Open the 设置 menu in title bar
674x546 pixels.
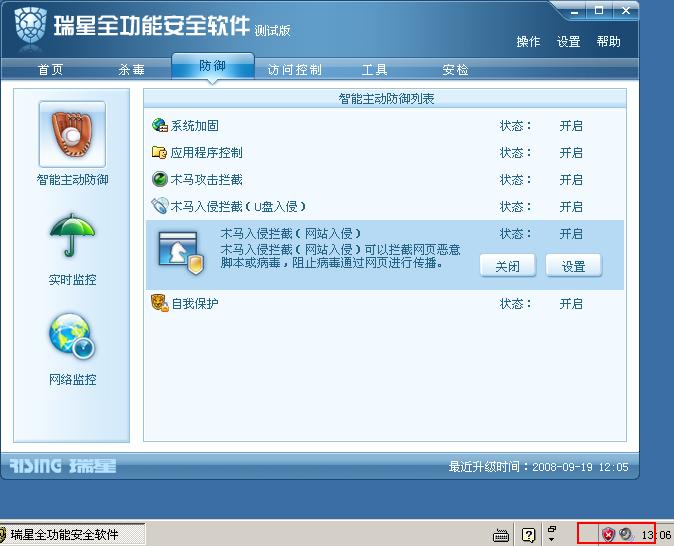[x=568, y=42]
